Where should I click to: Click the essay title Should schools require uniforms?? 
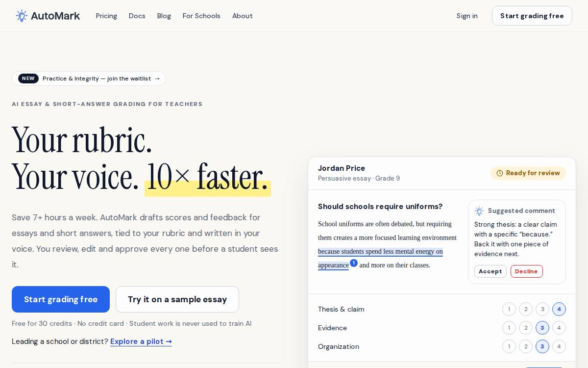pyautogui.click(x=380, y=207)
